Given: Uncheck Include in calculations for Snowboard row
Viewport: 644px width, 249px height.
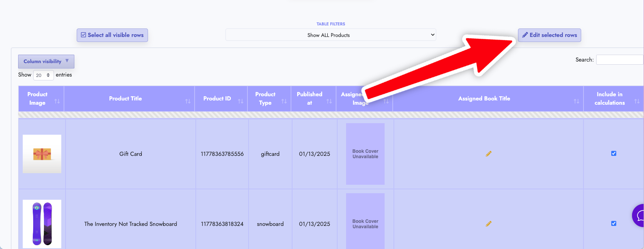Looking at the screenshot, I should pos(614,223).
